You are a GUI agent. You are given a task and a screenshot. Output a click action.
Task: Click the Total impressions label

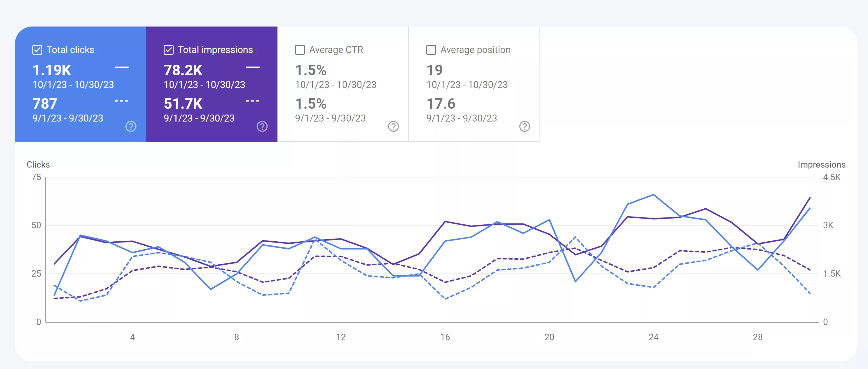(215, 50)
